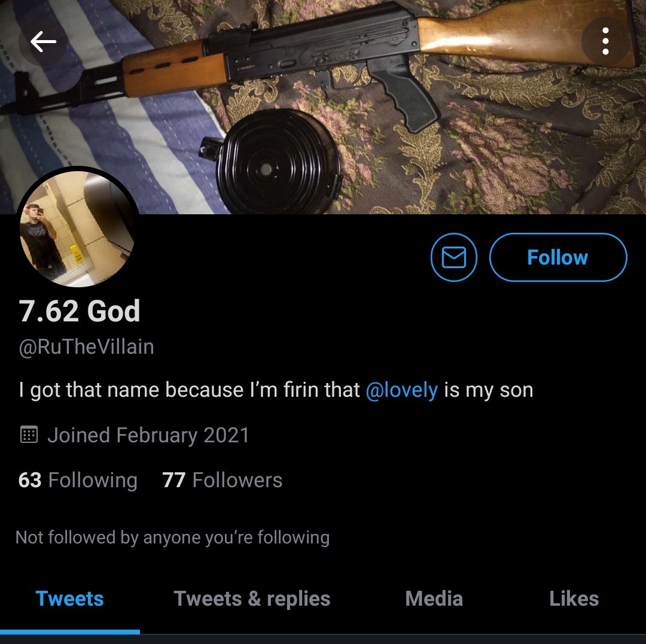Open the 77 Followers list

[x=222, y=481]
